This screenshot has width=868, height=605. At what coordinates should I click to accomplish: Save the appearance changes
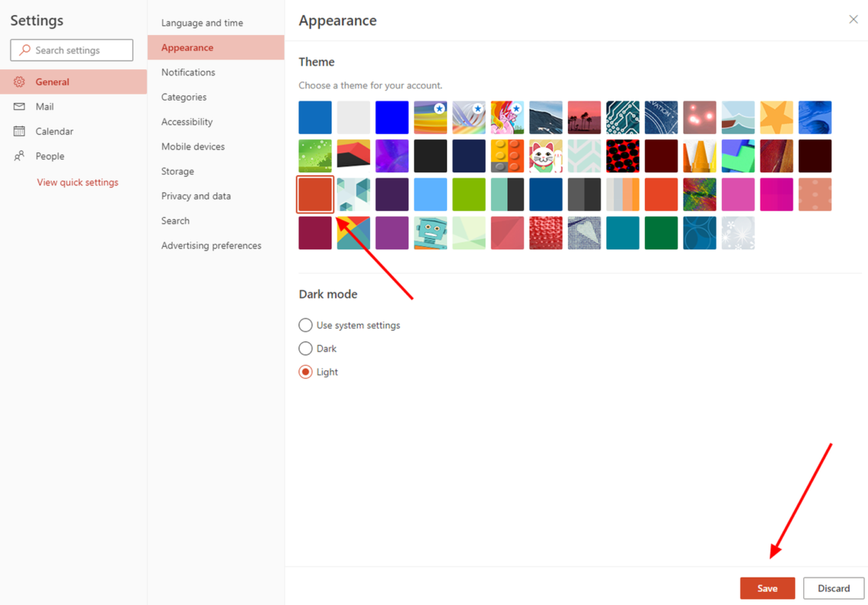tap(767, 588)
